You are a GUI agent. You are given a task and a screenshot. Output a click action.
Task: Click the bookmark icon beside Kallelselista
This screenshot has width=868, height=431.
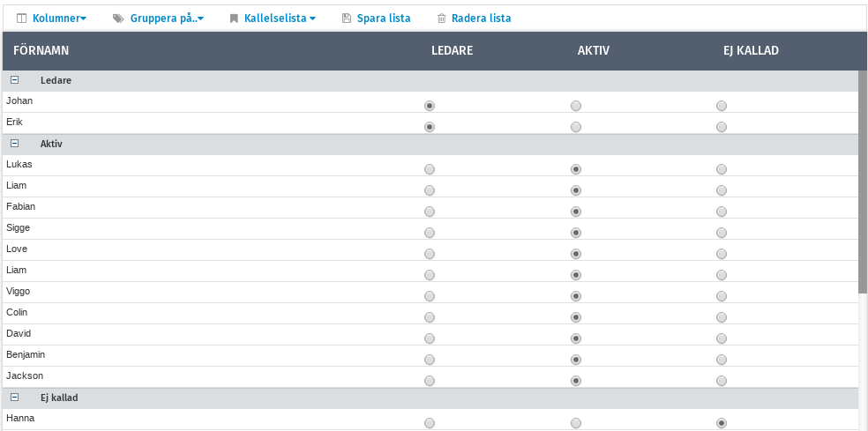234,18
